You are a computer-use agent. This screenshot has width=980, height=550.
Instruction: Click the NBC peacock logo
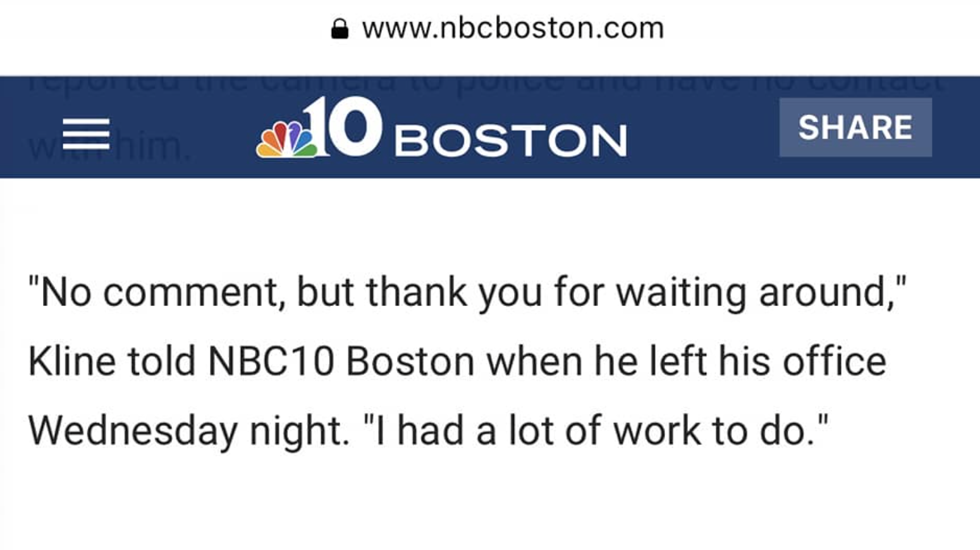286,139
